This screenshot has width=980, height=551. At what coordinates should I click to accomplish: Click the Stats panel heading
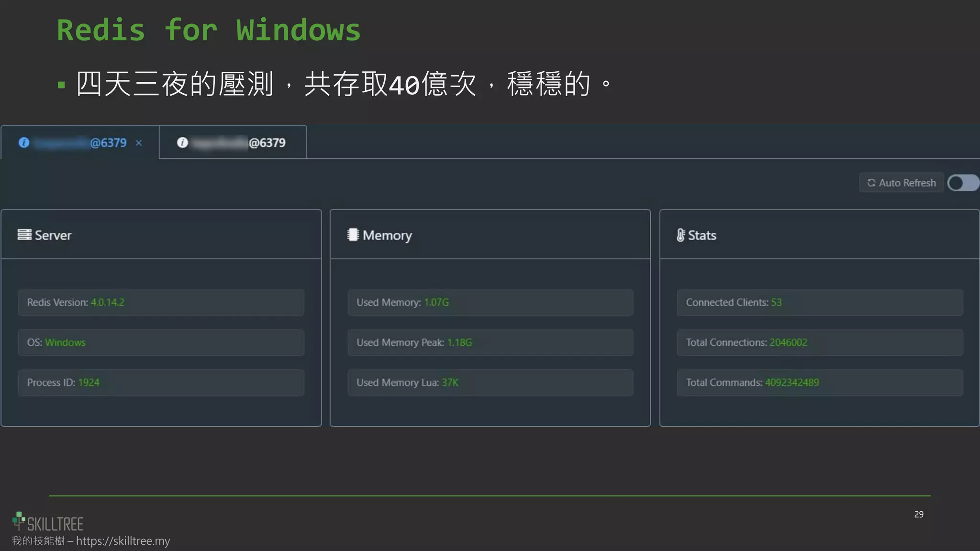(x=702, y=235)
